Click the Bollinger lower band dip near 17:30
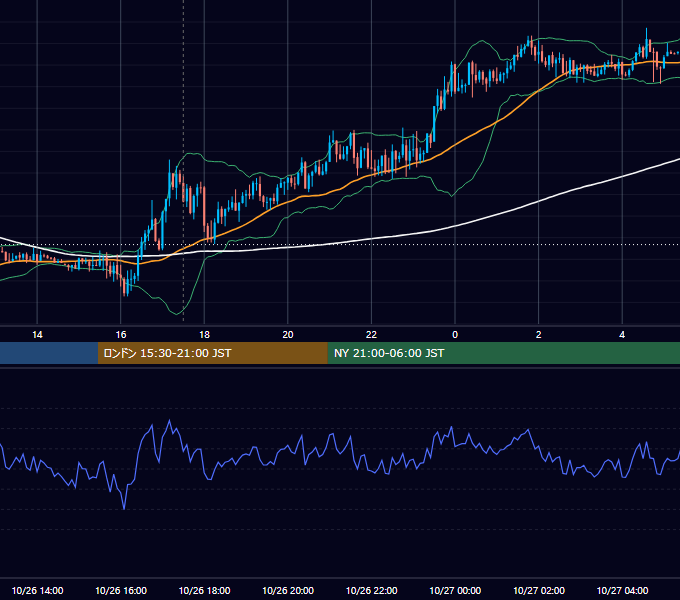Image resolution: width=680 pixels, height=600 pixels. tap(177, 313)
